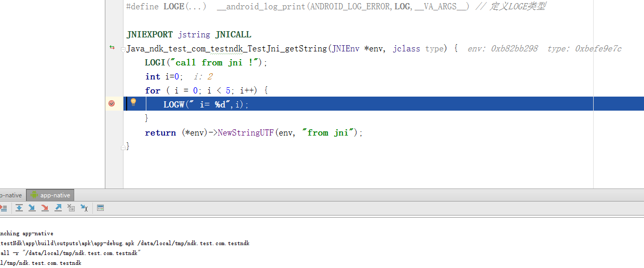Screen dimensions: 644x268
Task: Click the blue Step Into arrow icon
Action: [x=32, y=208]
